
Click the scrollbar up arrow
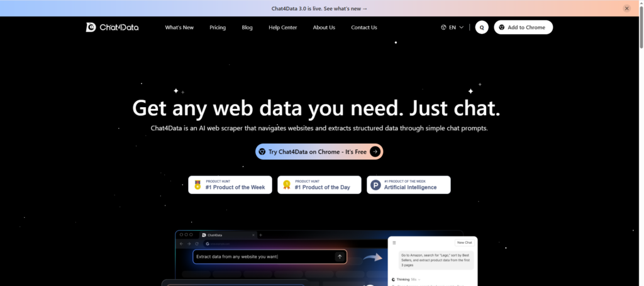640,3
